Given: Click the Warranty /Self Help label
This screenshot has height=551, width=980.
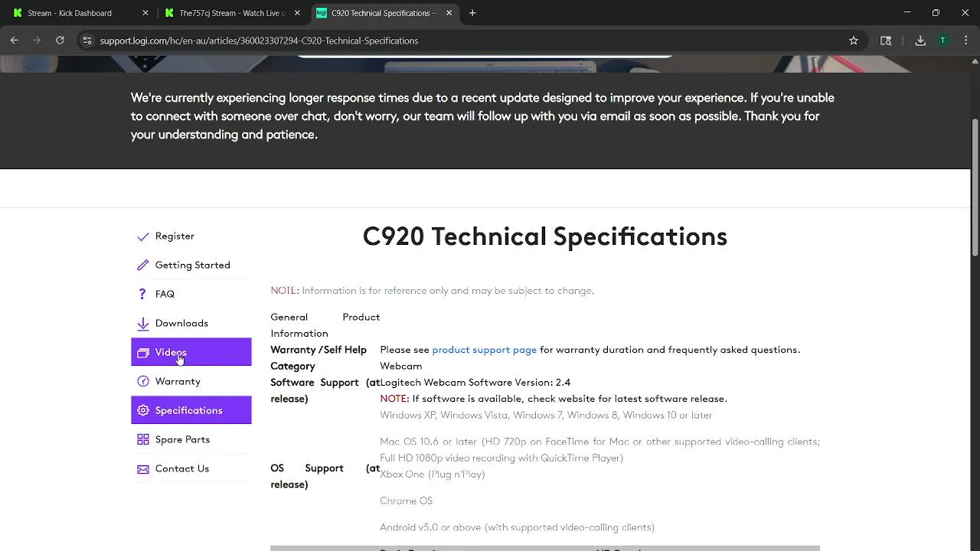Looking at the screenshot, I should pyautogui.click(x=318, y=350).
